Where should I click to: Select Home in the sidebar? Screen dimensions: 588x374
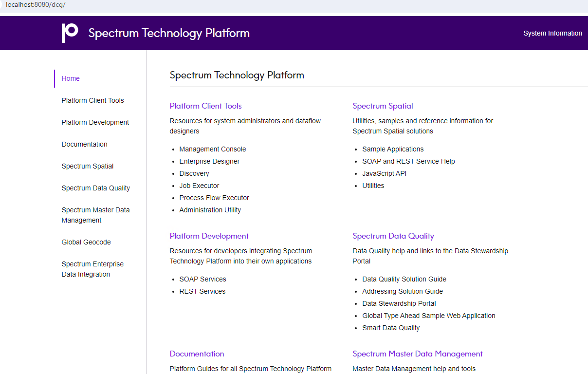[x=71, y=78]
